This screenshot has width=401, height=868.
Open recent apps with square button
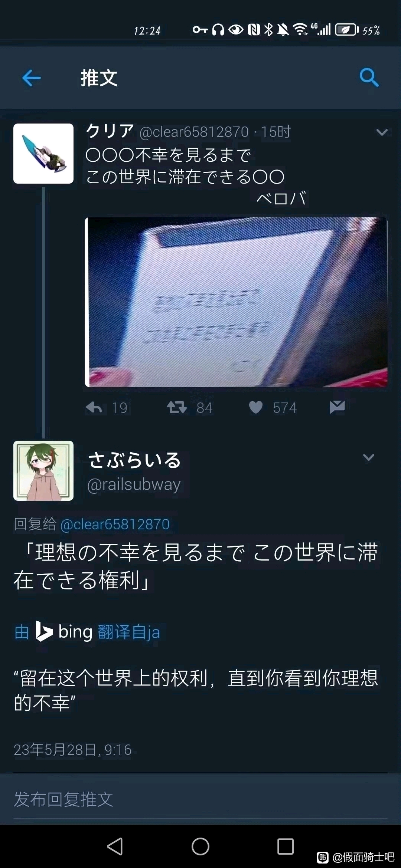(x=286, y=846)
